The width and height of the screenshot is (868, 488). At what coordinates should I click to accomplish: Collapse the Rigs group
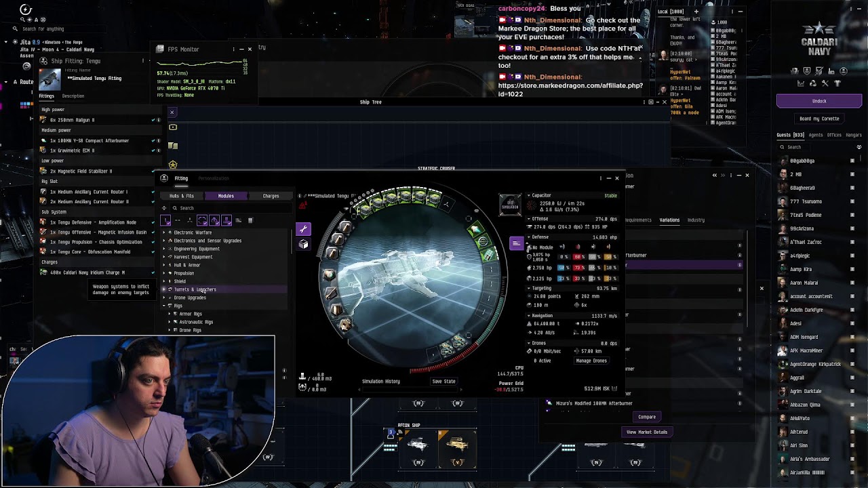pyautogui.click(x=164, y=306)
